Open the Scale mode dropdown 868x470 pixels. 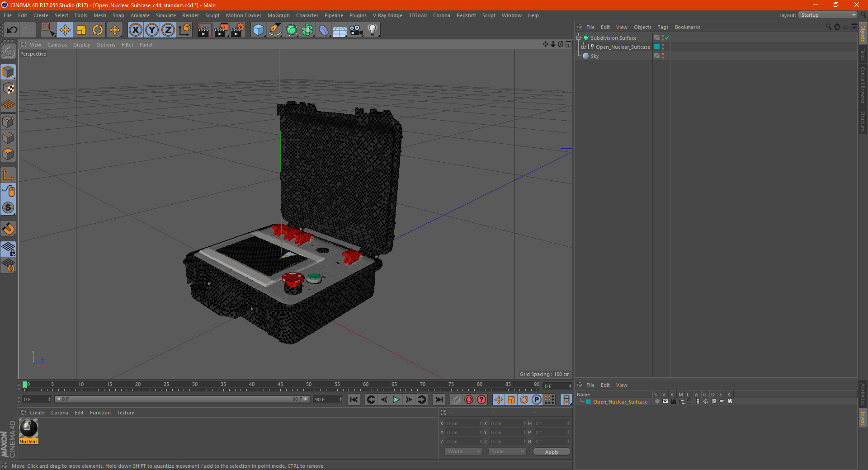pos(507,451)
